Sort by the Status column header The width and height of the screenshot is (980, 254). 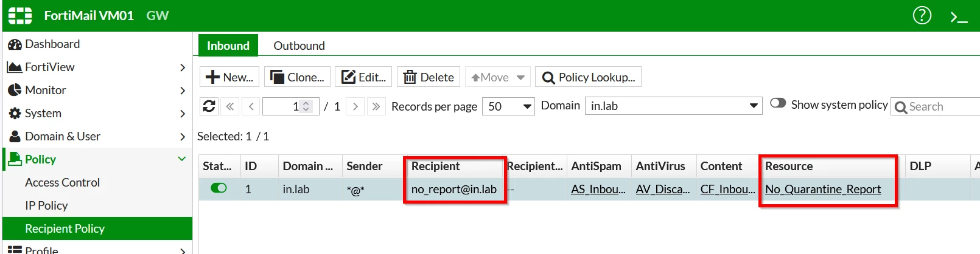[217, 166]
